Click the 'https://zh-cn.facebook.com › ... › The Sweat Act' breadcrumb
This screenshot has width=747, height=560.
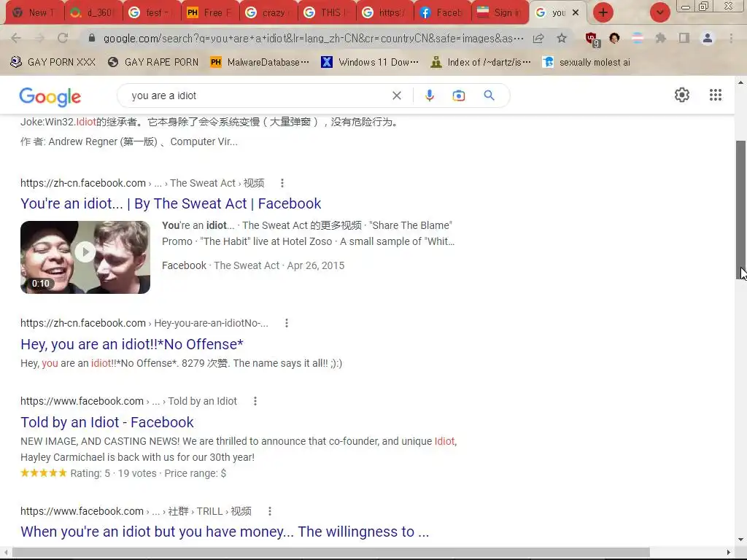pos(142,183)
